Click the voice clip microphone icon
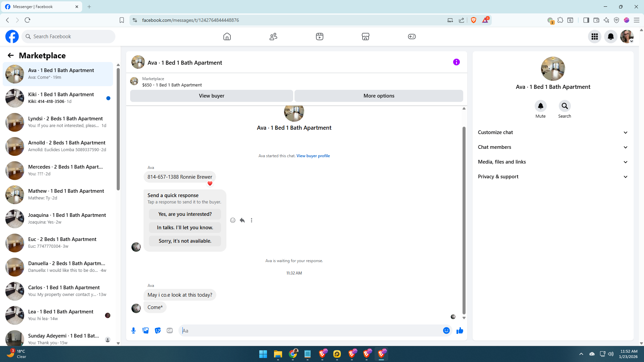 [133, 330]
